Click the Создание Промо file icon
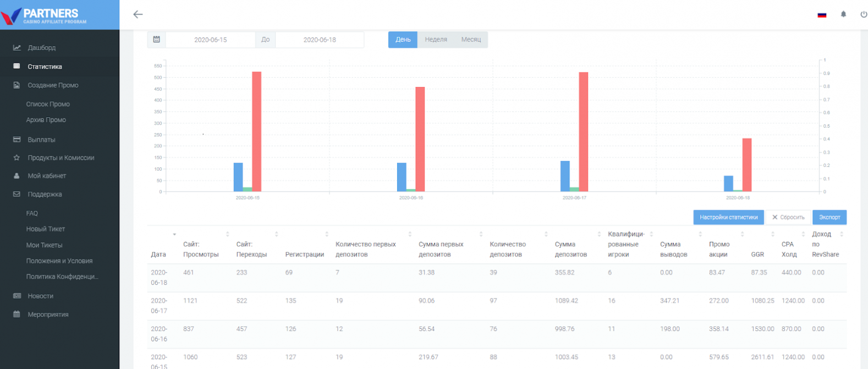This screenshot has width=868, height=369. click(x=17, y=85)
